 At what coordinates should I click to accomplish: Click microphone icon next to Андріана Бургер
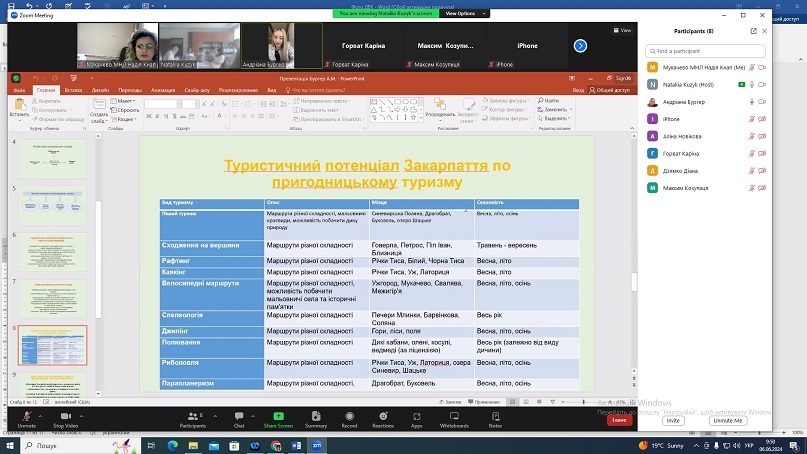pos(751,102)
